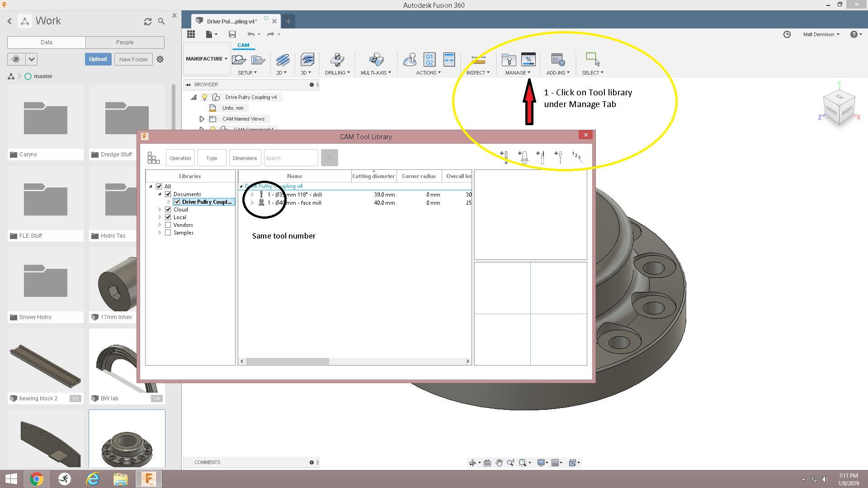This screenshot has height=488, width=868.
Task: Expand the 40mm face mill tool row
Action: point(252,203)
